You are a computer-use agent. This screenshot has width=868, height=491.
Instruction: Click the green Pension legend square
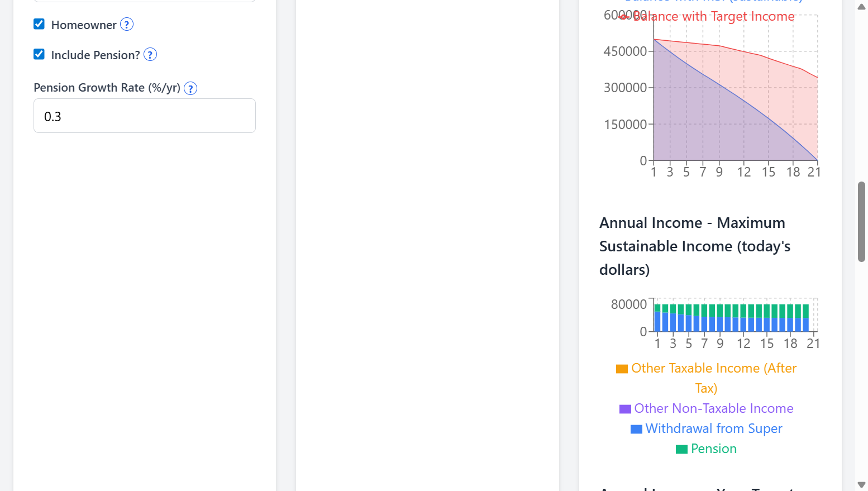(681, 449)
